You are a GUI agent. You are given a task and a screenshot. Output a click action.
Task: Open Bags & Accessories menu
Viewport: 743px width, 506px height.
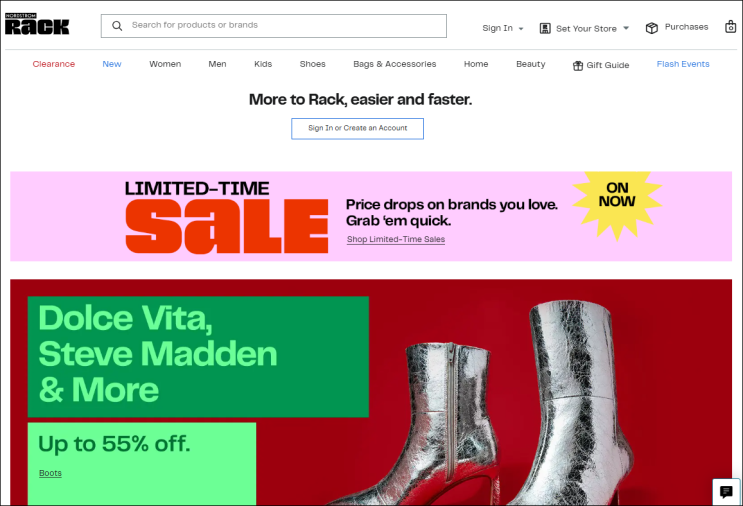pos(394,64)
